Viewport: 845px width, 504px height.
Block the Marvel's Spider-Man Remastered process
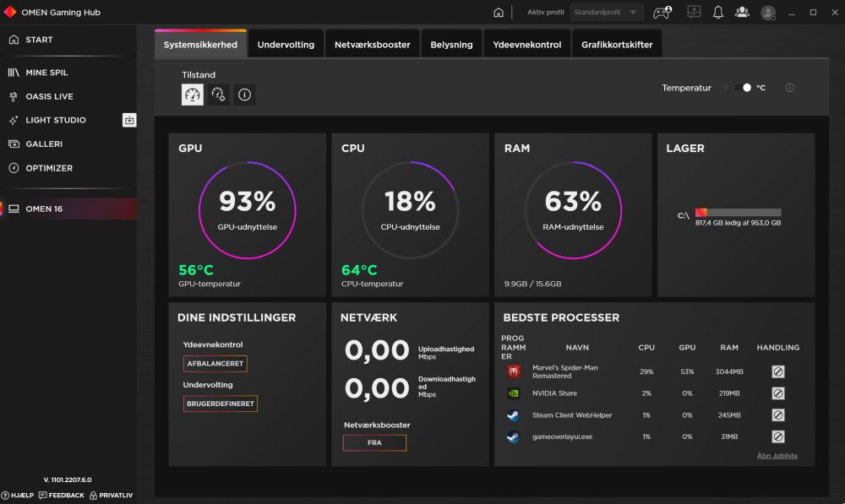tap(777, 371)
